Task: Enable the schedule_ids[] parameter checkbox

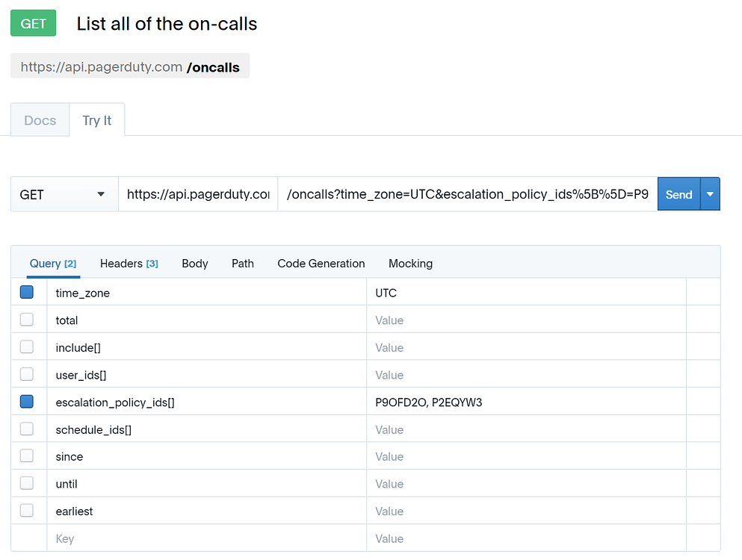Action: (x=26, y=429)
